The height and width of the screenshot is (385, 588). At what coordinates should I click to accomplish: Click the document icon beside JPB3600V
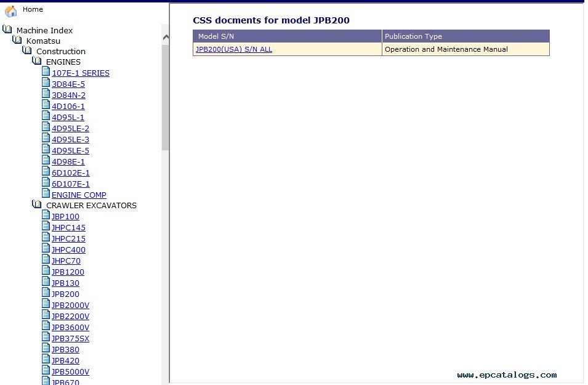46,325
